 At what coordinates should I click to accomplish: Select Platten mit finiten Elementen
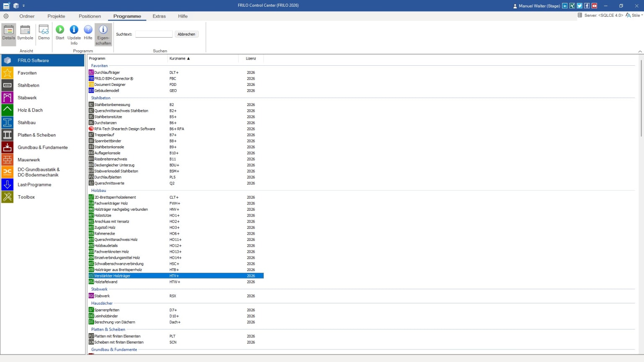[x=176, y=336]
